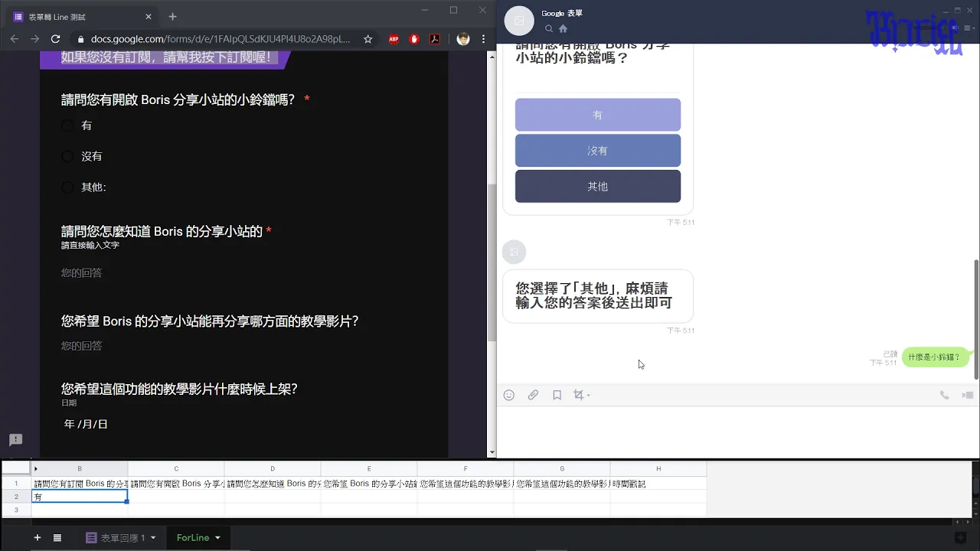Close the 表單轉 Line 測試 tab
The width and height of the screenshot is (980, 551).
[x=149, y=16]
